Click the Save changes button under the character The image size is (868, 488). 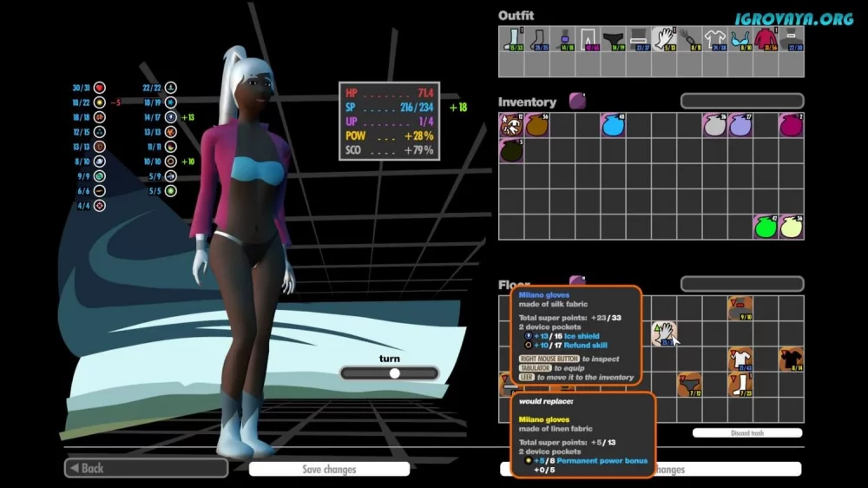pos(329,469)
